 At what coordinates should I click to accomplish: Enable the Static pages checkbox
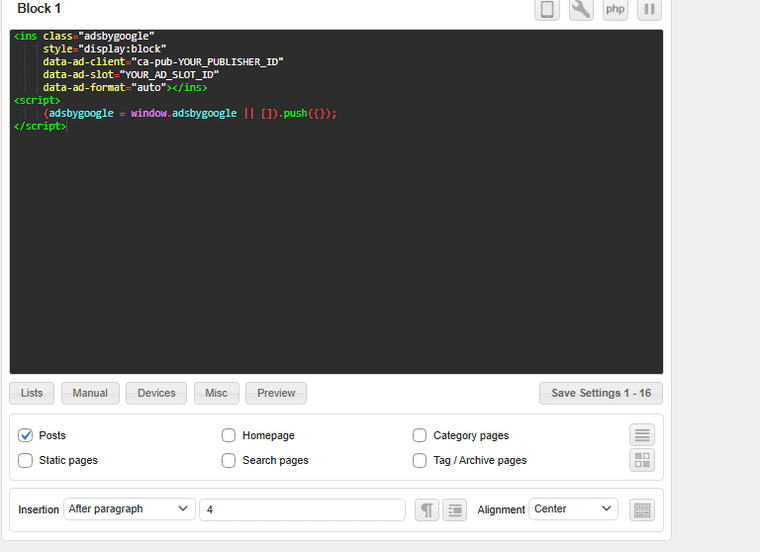[25, 460]
